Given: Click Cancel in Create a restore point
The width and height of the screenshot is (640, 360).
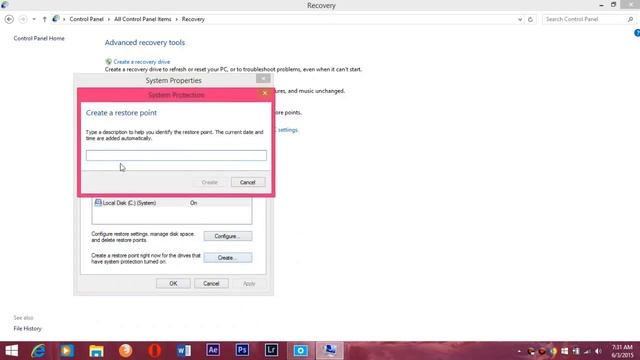Looking at the screenshot, I should [x=248, y=182].
